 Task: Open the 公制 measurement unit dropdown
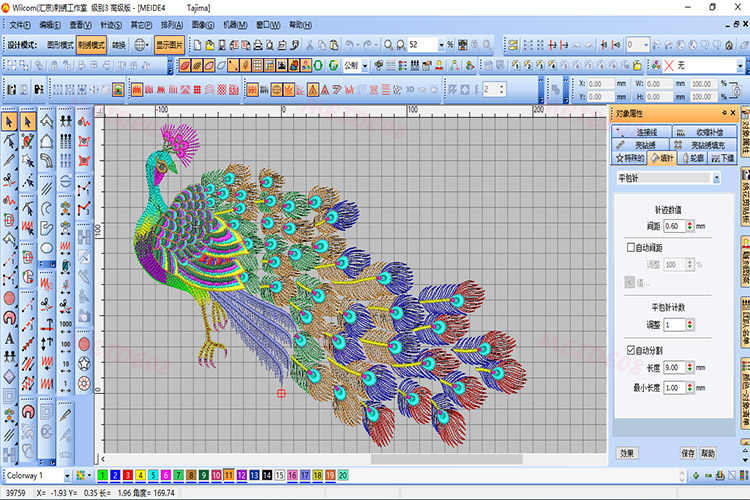[x=364, y=66]
